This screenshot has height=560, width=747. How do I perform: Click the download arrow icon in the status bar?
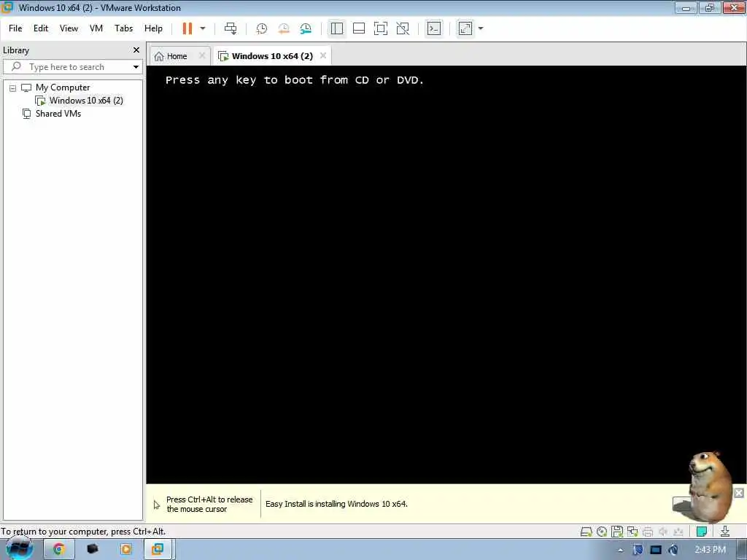click(x=725, y=532)
